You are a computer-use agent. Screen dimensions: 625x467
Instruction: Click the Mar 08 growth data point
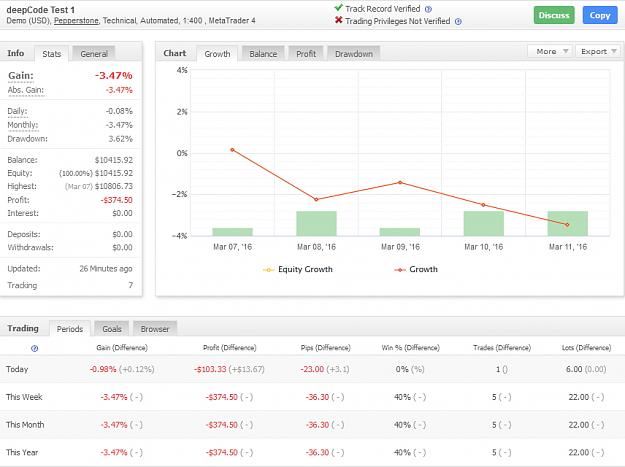tap(316, 199)
